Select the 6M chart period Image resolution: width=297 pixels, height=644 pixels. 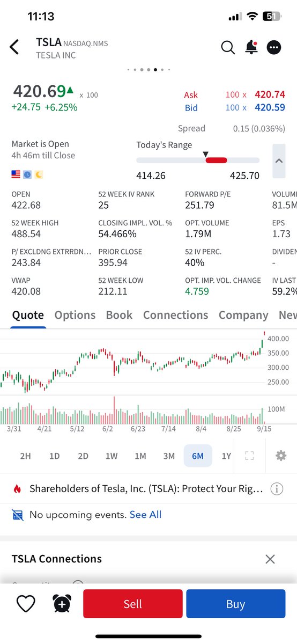pos(198,456)
